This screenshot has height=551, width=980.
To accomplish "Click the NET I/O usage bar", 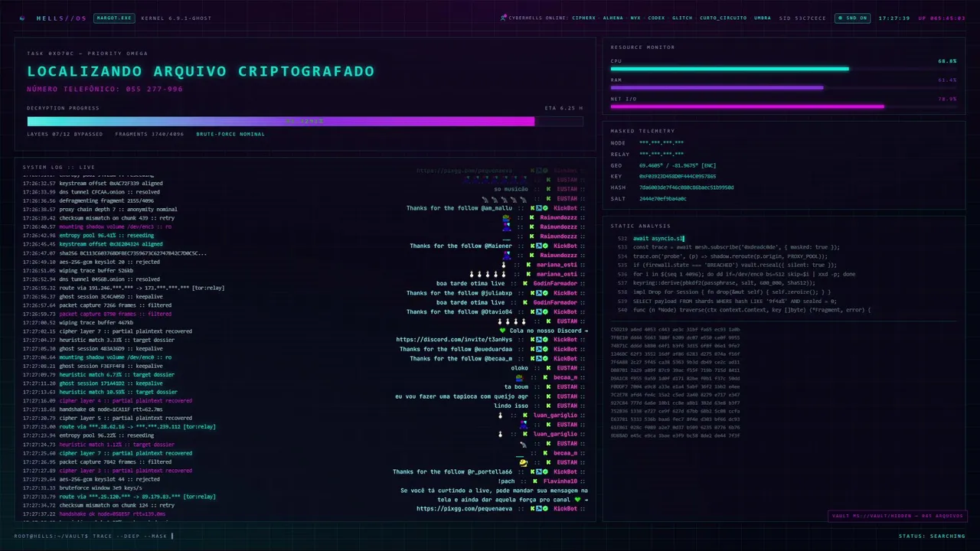I will click(x=784, y=106).
